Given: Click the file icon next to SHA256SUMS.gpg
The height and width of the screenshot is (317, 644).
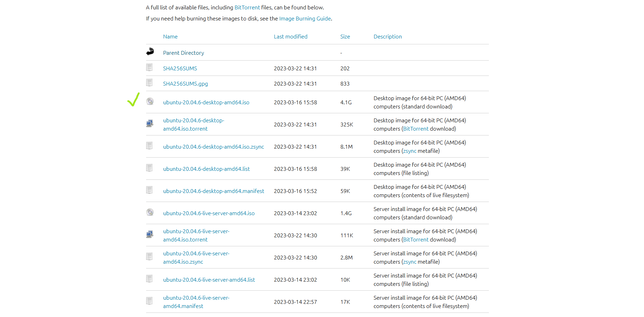Looking at the screenshot, I should click(x=149, y=82).
